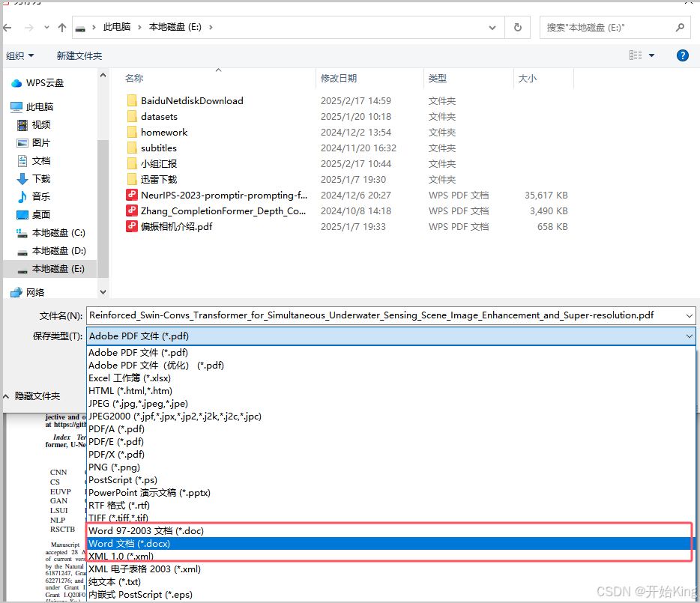The width and height of the screenshot is (700, 603).
Task: Choose PNG (*.png) format
Action: pyautogui.click(x=390, y=467)
